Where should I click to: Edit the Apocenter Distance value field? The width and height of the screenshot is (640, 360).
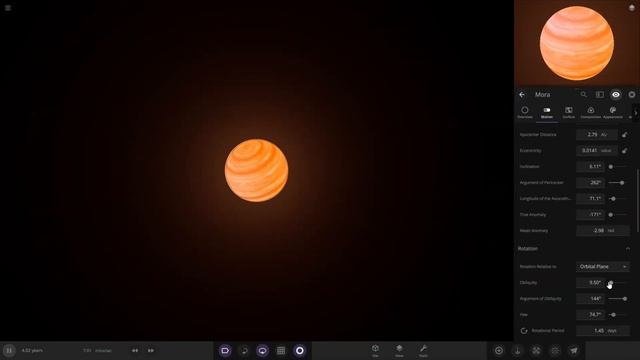coord(596,134)
